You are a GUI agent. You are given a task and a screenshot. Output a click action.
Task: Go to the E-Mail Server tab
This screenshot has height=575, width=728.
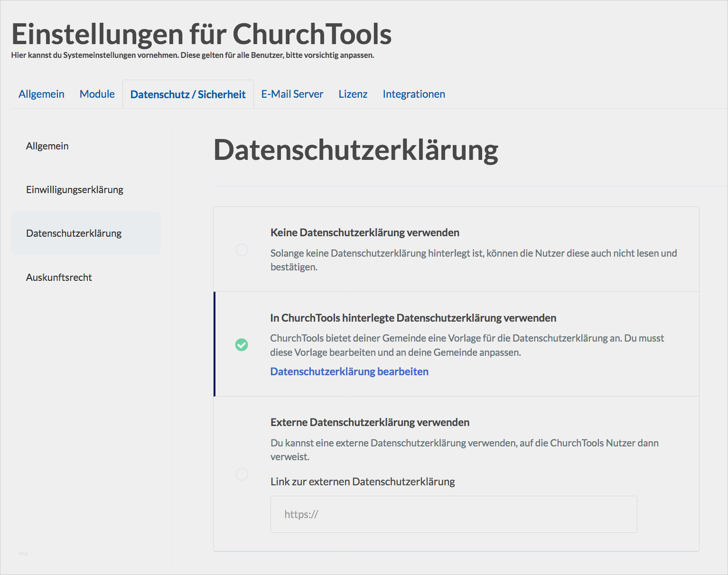tap(292, 94)
